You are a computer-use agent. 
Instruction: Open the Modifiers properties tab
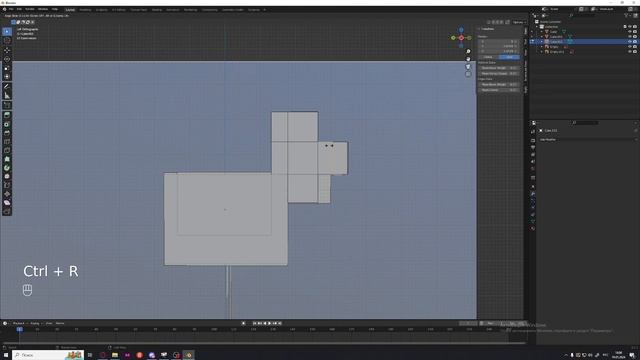pos(533,194)
